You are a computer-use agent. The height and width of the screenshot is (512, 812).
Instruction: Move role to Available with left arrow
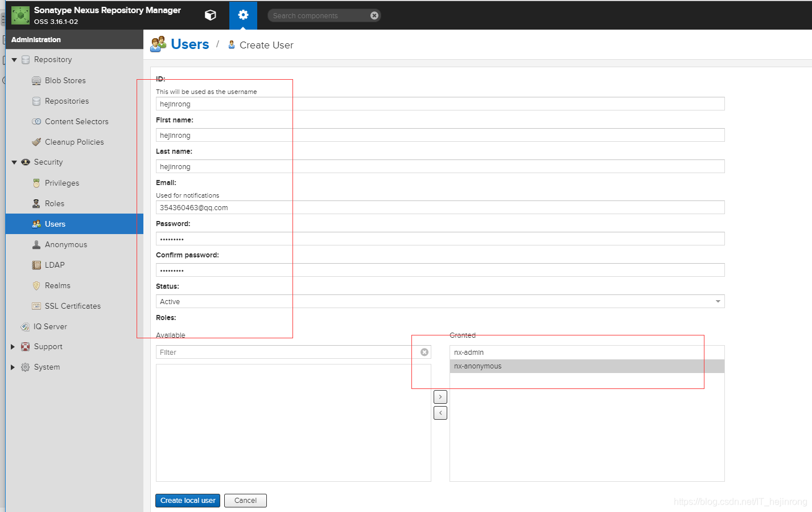coord(440,413)
